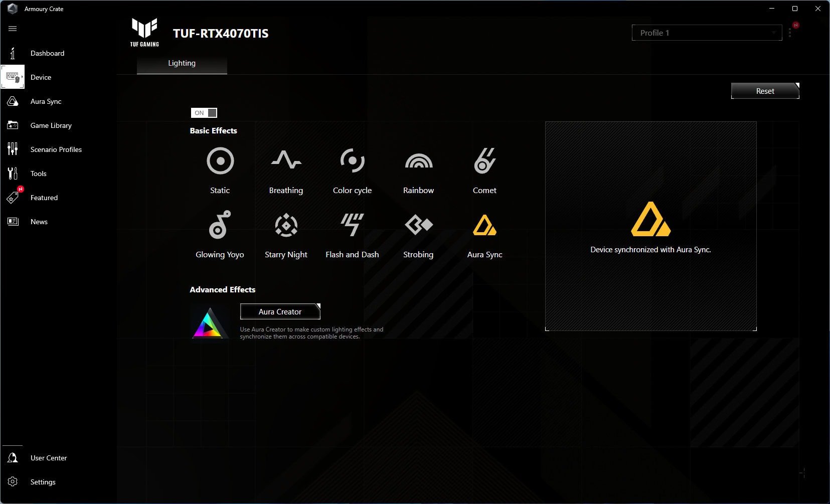Click the colorful Aura Creator prism icon

[x=210, y=322]
